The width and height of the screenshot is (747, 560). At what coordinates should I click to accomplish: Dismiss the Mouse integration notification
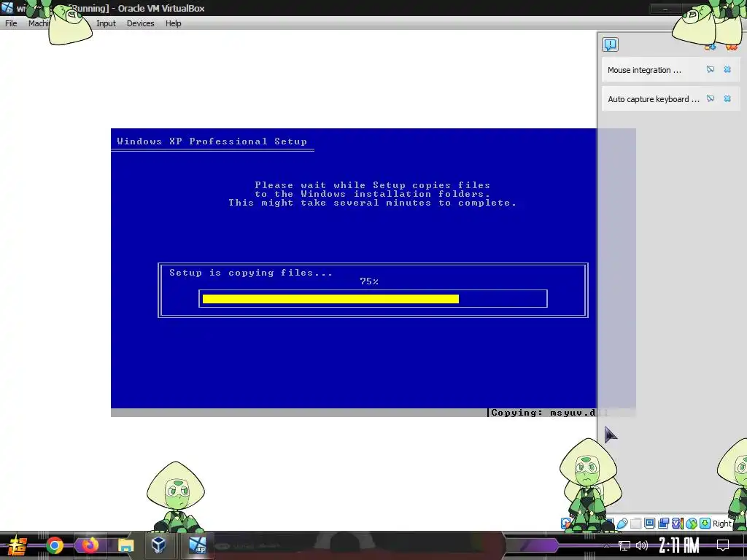click(x=727, y=69)
